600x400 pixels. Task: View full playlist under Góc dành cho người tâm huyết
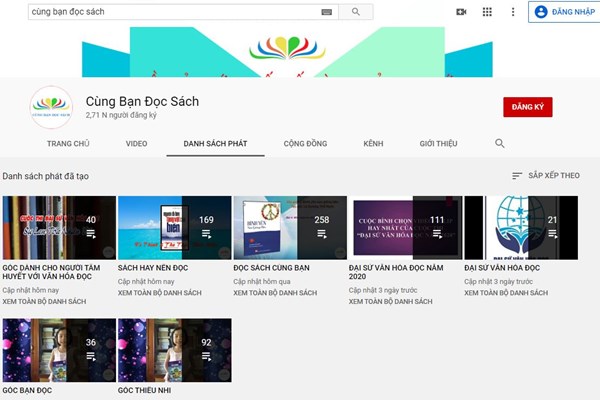tap(44, 302)
